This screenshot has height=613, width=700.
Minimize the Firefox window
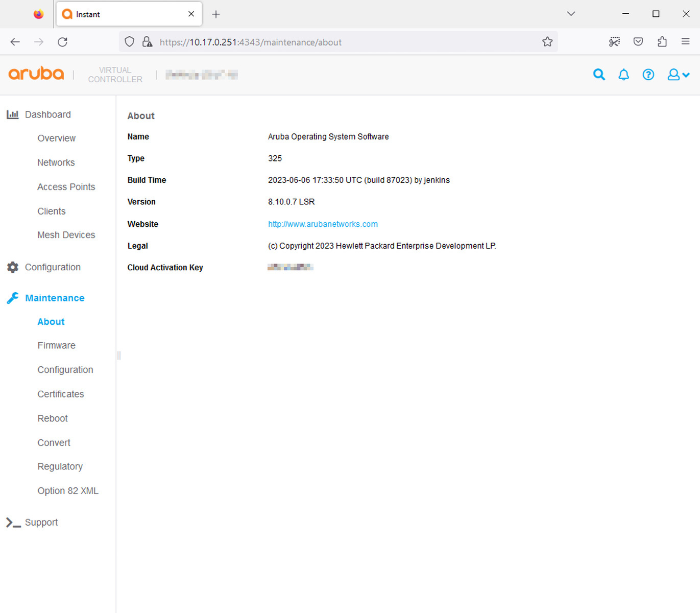pyautogui.click(x=625, y=14)
